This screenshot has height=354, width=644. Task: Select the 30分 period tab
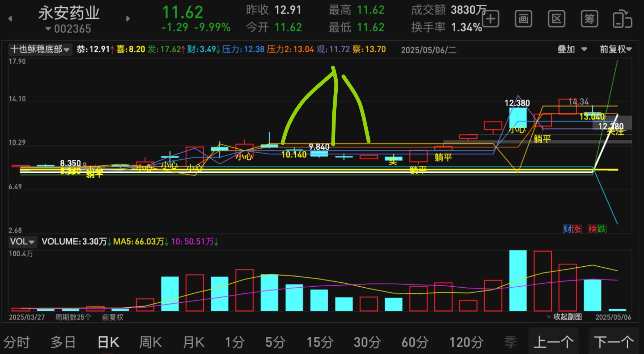click(x=367, y=342)
